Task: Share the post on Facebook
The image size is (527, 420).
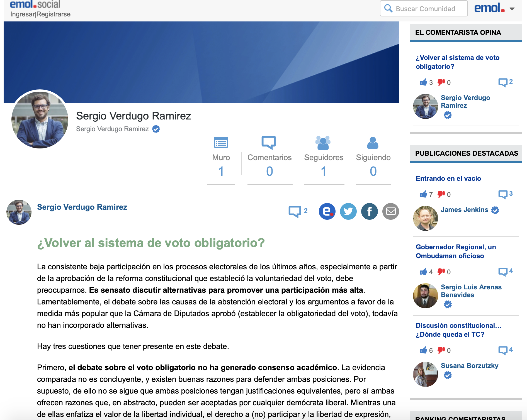Action: coord(370,211)
